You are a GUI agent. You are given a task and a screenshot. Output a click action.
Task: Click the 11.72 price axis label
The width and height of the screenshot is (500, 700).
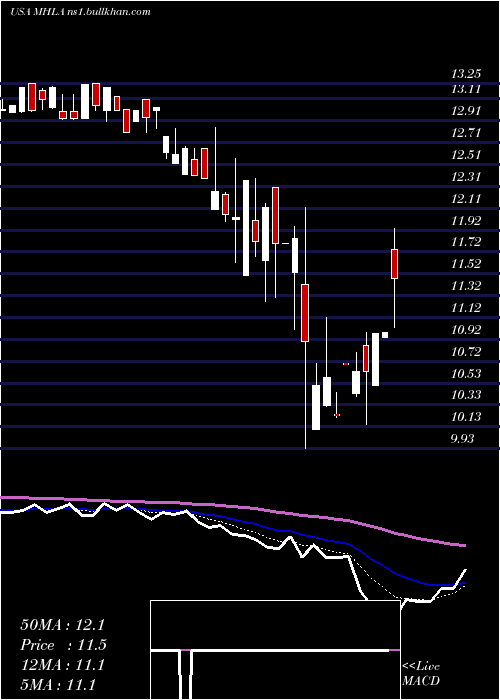(466, 242)
